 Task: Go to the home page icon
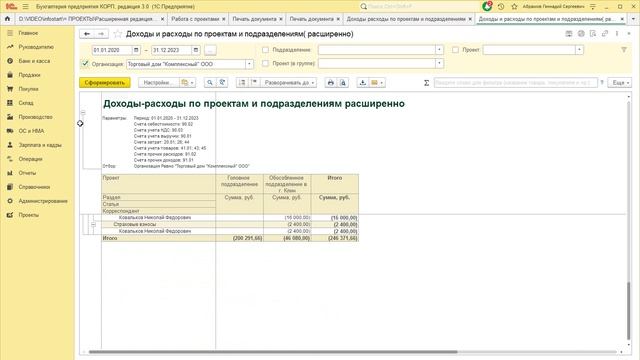[x=7, y=19]
